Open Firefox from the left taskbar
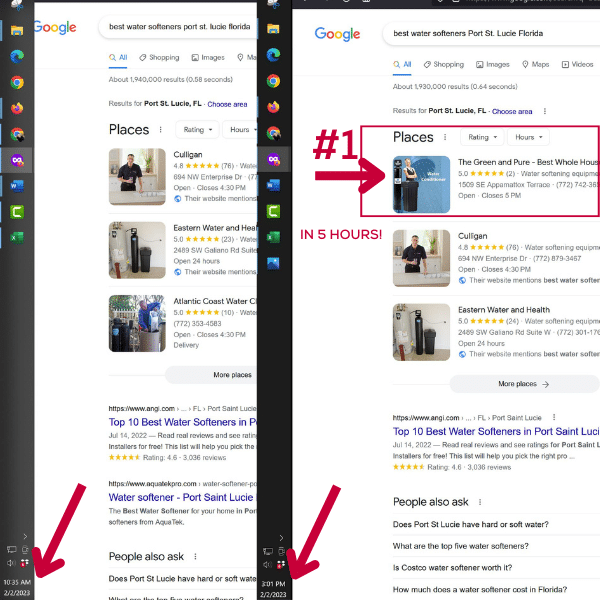Image resolution: width=600 pixels, height=600 pixels. click(x=17, y=109)
